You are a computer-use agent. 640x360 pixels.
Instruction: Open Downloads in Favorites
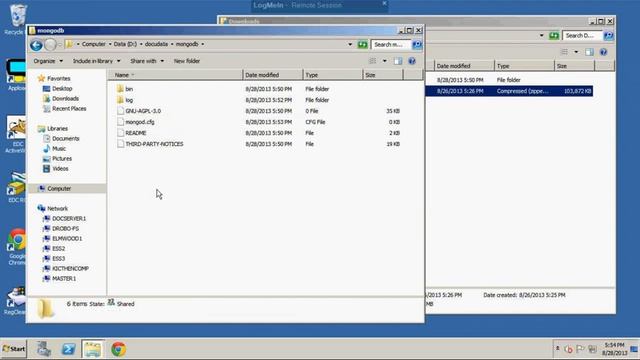tap(65, 99)
